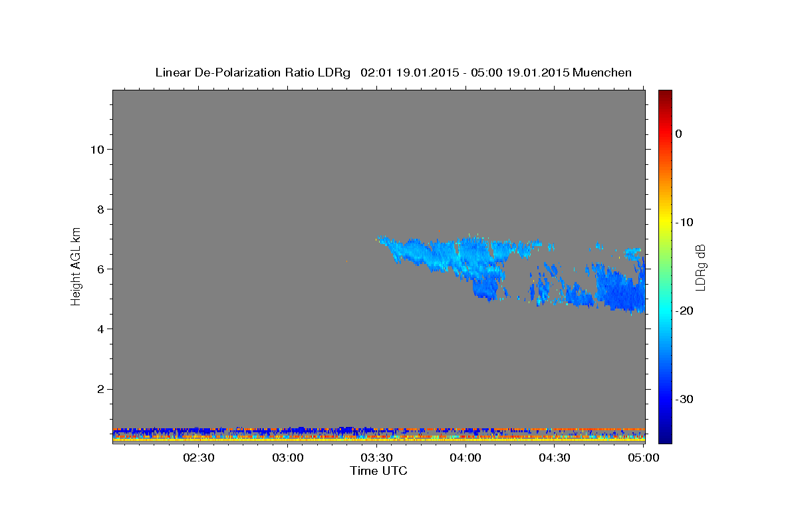Click the '04:00' time axis label

(465, 458)
